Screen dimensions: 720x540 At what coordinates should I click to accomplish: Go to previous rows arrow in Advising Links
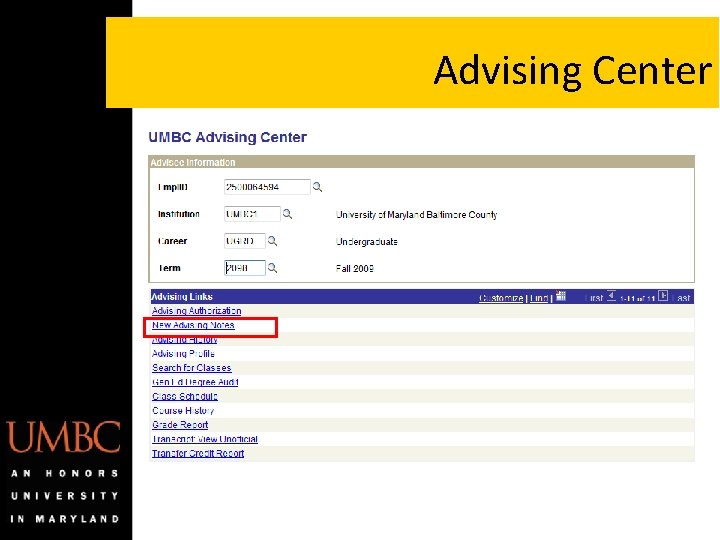tap(611, 296)
